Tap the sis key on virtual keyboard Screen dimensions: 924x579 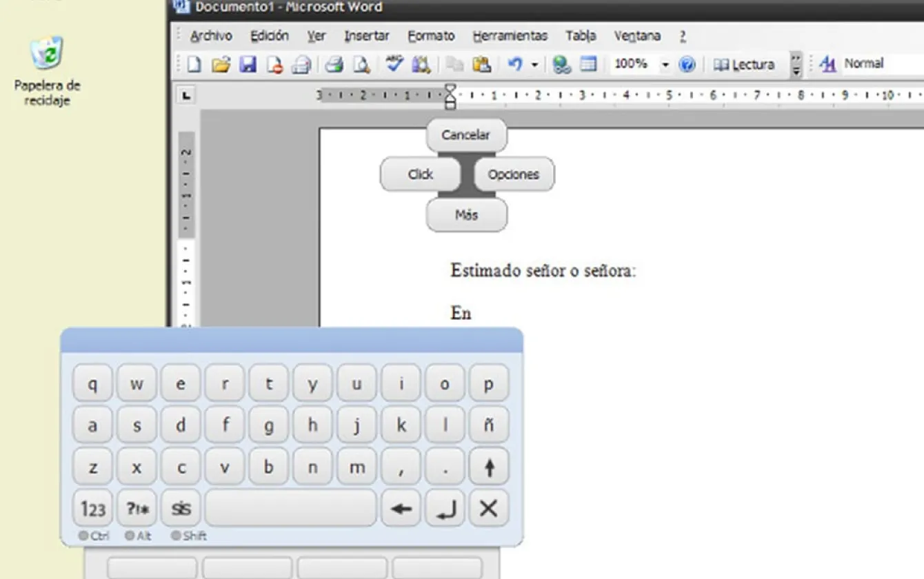pyautogui.click(x=181, y=509)
